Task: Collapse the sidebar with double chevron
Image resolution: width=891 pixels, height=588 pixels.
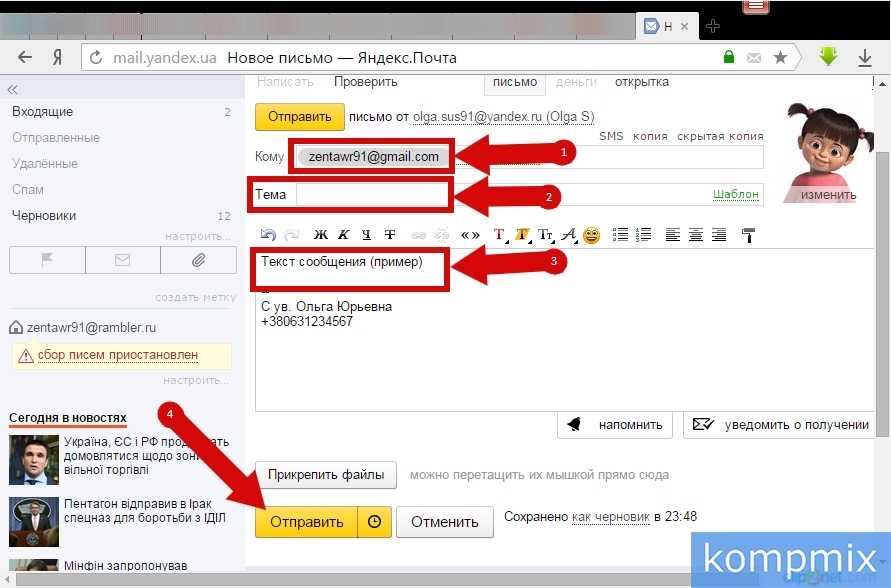Action: [x=13, y=89]
